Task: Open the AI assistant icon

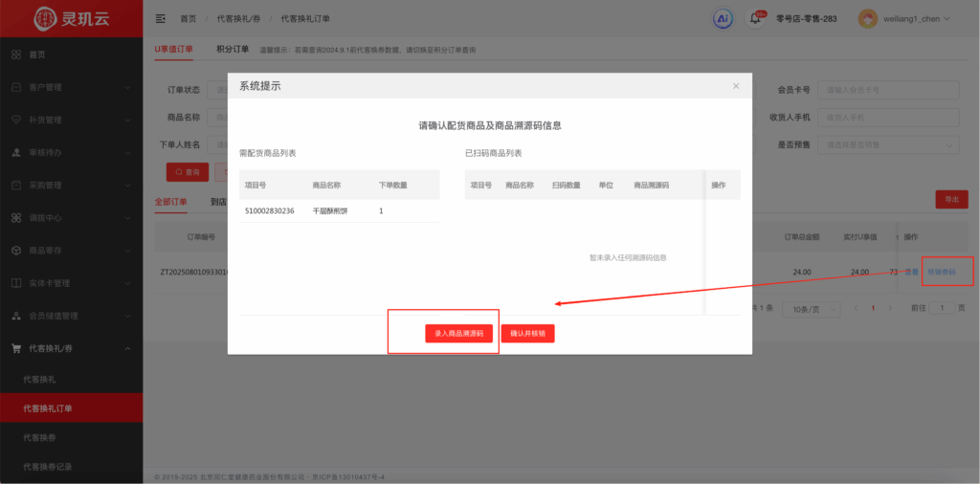Action: [x=724, y=18]
